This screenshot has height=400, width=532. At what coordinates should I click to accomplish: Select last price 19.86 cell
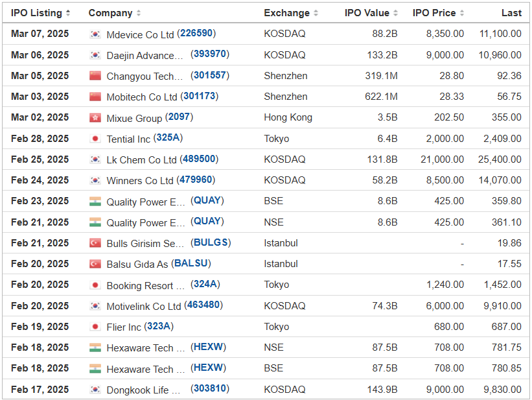(509, 243)
